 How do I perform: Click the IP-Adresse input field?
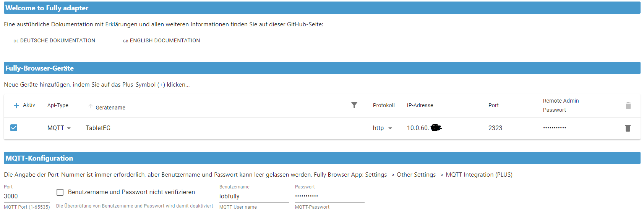pos(441,128)
